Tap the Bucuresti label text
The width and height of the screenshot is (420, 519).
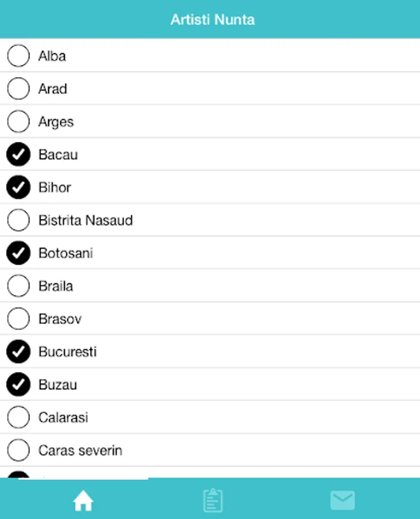[67, 352]
